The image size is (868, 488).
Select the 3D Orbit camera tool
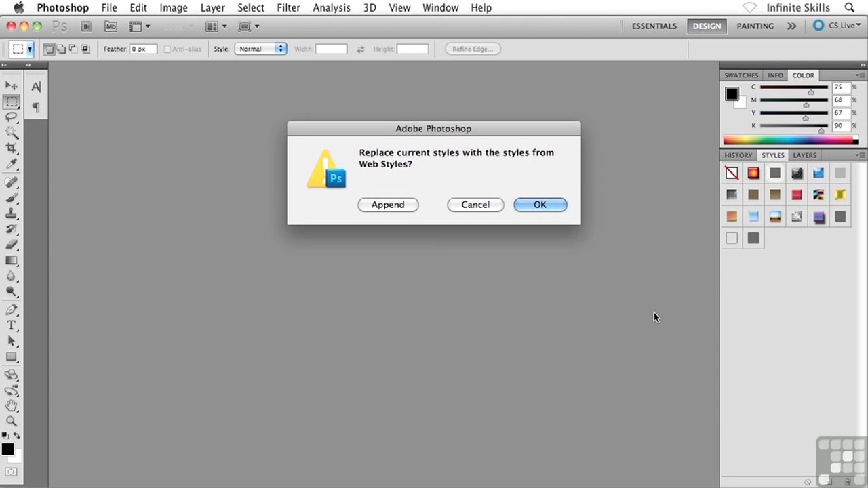12,390
